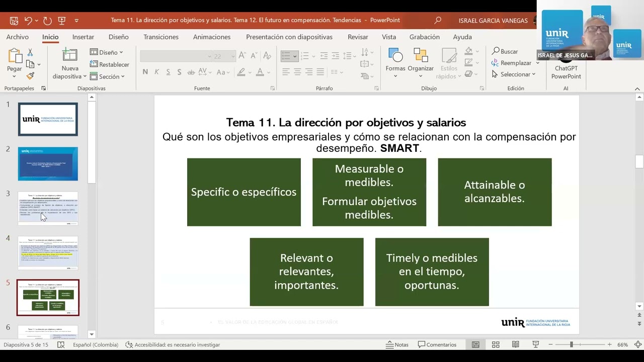Open Presentación con diapositivas tab
Viewport: 644px width, 362px height.
click(289, 37)
